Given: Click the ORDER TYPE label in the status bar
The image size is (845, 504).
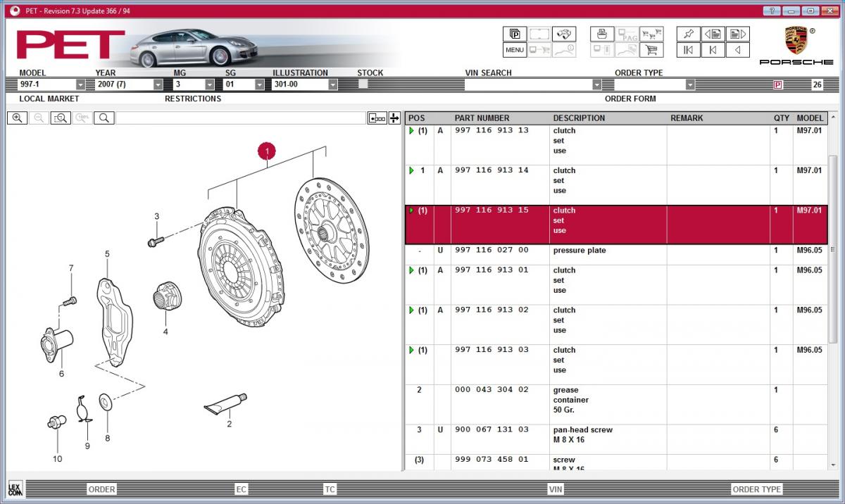Looking at the screenshot, I should point(757,489).
